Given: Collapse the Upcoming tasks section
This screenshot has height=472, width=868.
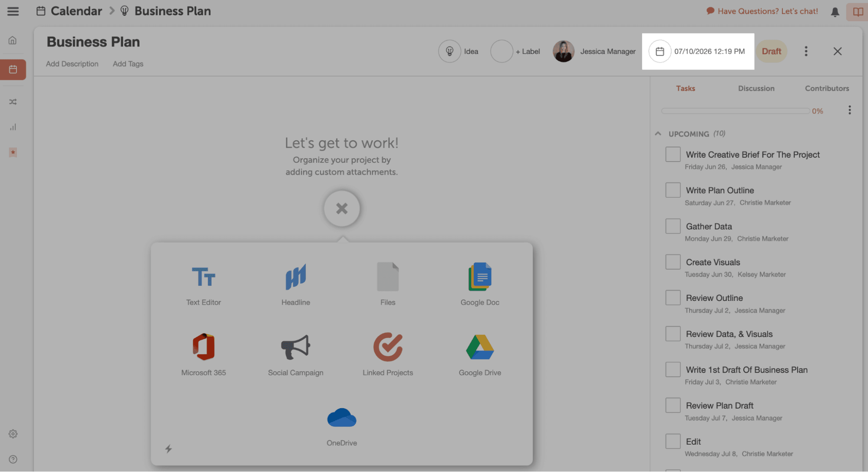Looking at the screenshot, I should click(x=658, y=134).
